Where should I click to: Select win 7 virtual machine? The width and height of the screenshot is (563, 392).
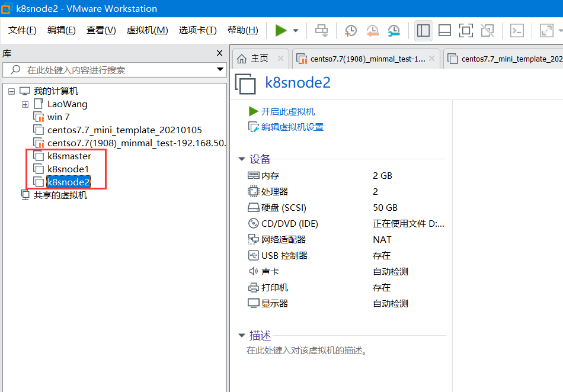[x=58, y=117]
